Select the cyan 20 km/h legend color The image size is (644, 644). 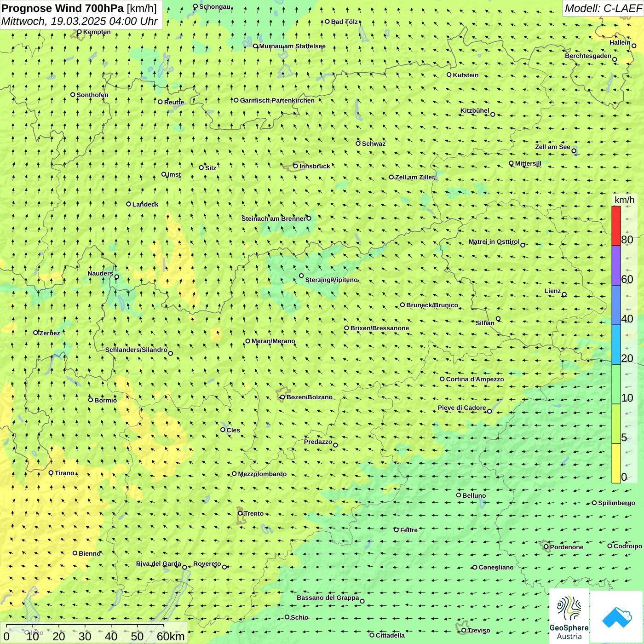pos(616,345)
